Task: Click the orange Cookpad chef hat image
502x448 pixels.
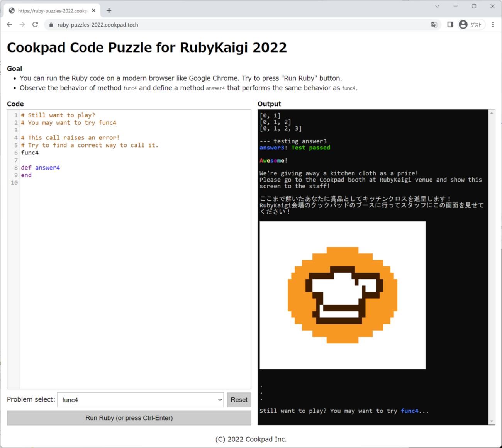Action: pyautogui.click(x=343, y=295)
